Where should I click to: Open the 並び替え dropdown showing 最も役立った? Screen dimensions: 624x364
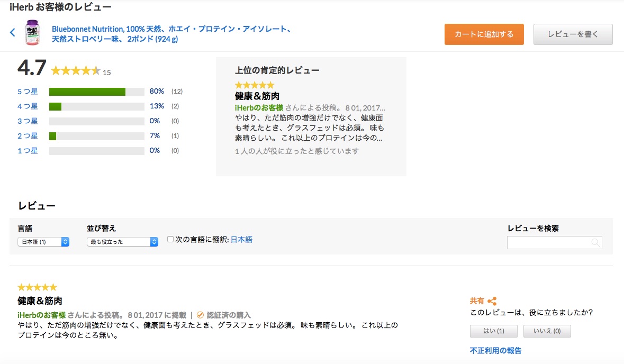[x=123, y=241]
